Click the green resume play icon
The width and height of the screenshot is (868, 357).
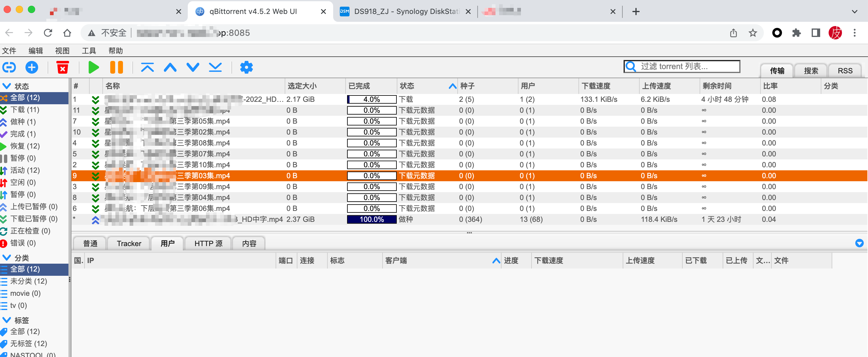pyautogui.click(x=93, y=67)
